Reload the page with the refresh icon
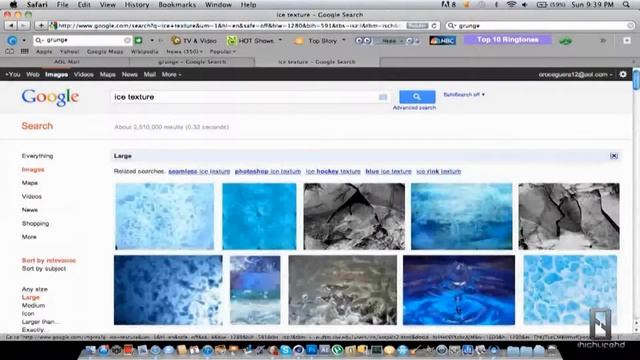 click(434, 26)
